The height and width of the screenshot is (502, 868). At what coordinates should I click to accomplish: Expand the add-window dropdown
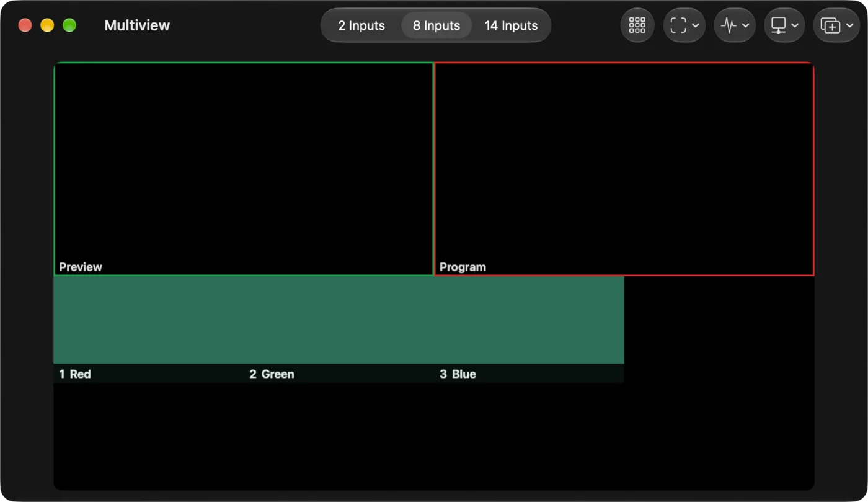click(836, 25)
